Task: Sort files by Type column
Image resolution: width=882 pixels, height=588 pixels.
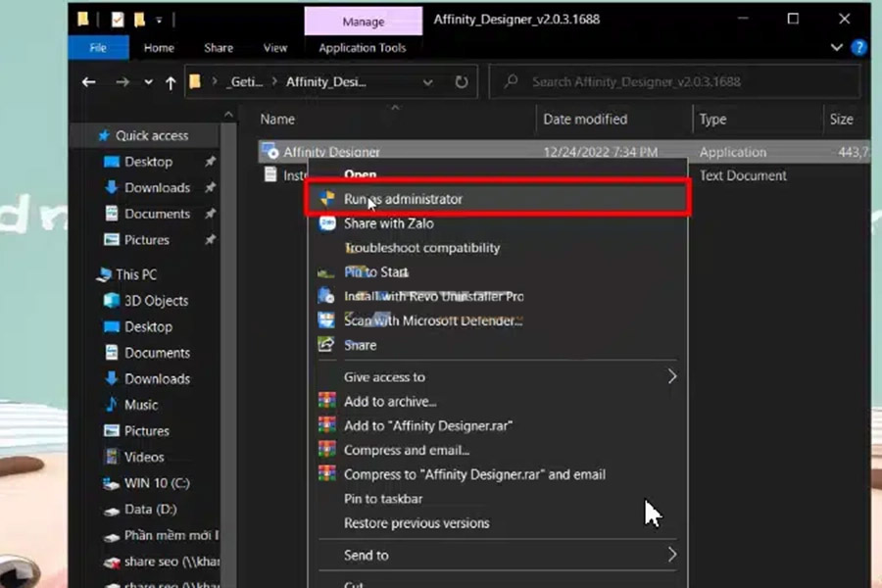Action: [x=712, y=120]
